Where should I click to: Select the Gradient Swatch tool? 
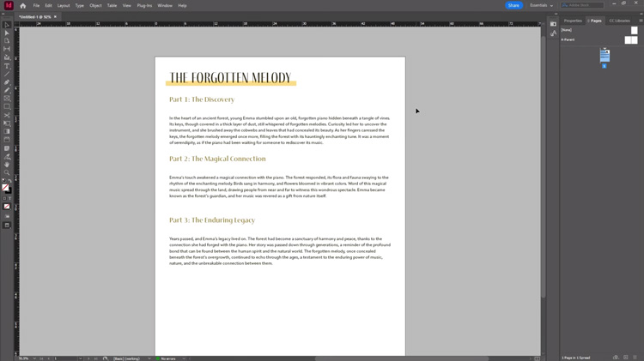click(7, 131)
